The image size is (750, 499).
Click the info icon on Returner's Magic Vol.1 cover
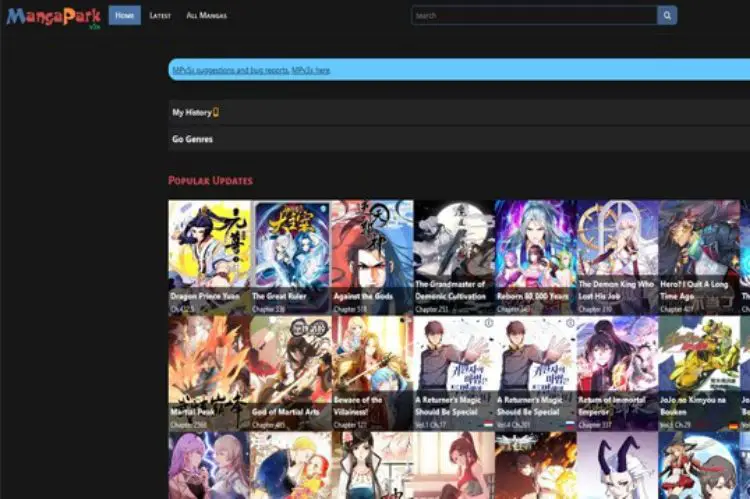(x=488, y=323)
